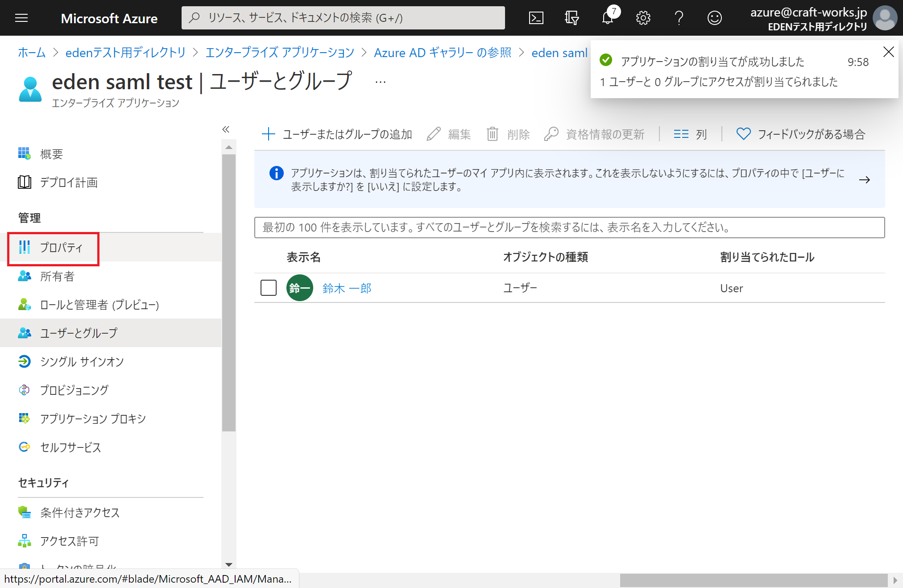Go to ホーム breadcrumb
Screen dimensions: 903x588
click(x=32, y=53)
